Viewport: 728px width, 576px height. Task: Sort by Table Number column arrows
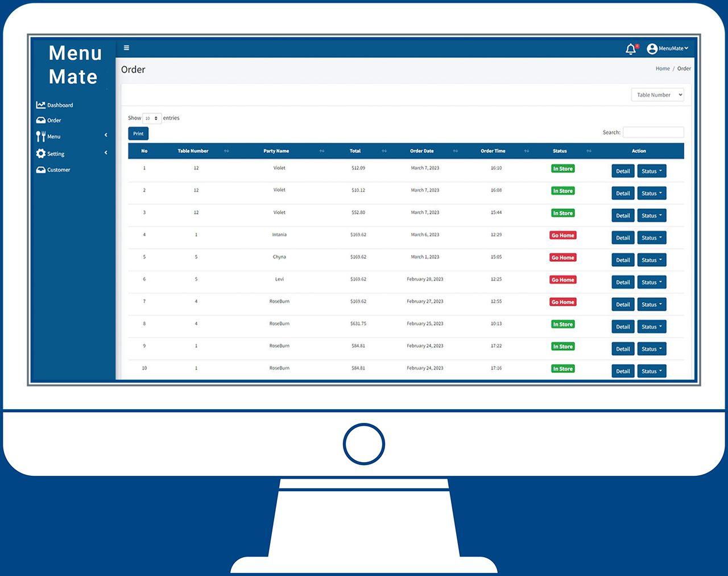point(226,151)
